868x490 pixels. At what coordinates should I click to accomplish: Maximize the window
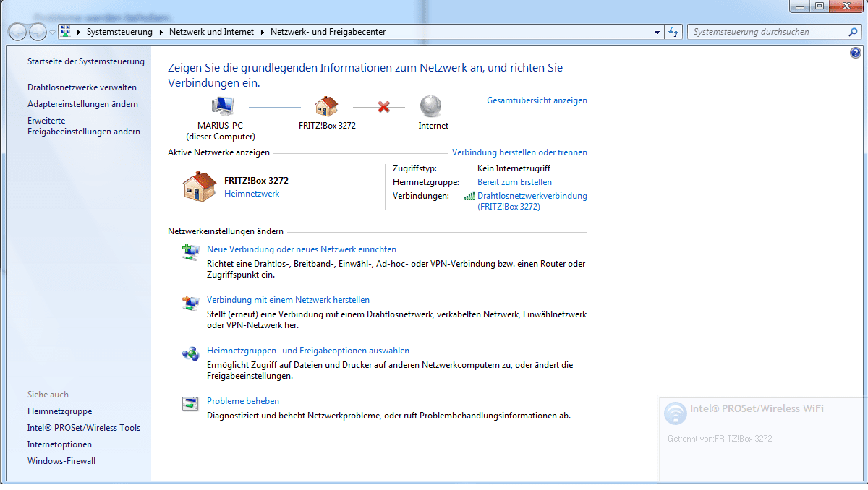point(820,6)
